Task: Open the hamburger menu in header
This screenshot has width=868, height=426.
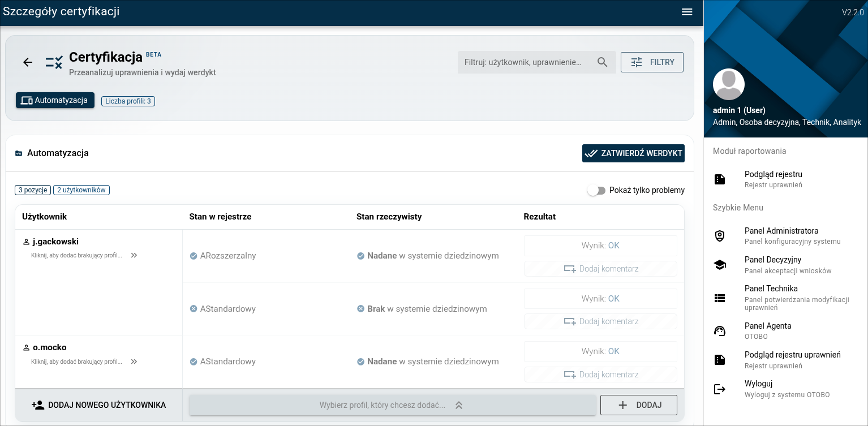Action: (x=687, y=12)
